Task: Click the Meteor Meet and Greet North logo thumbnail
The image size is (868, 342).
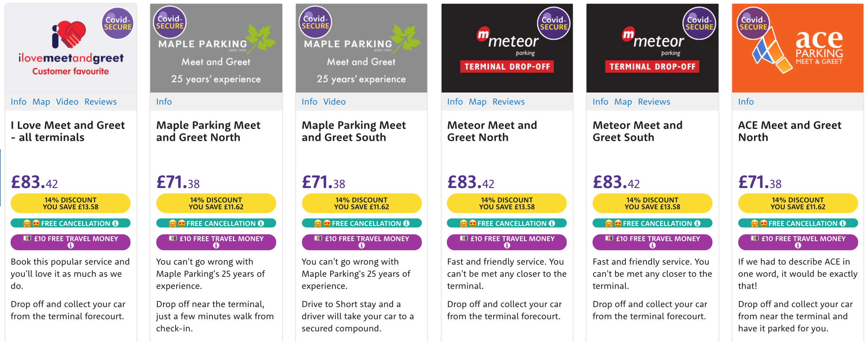Action: point(507,48)
